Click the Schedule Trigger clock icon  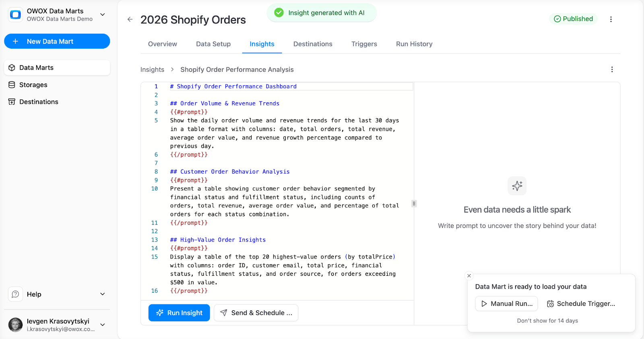tap(550, 304)
